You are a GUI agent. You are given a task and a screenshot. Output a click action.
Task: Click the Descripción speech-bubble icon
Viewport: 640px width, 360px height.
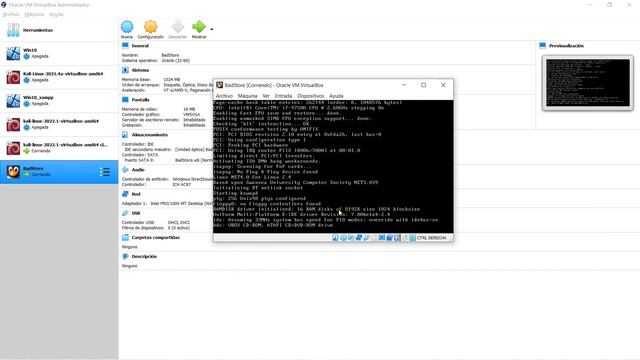click(x=125, y=256)
